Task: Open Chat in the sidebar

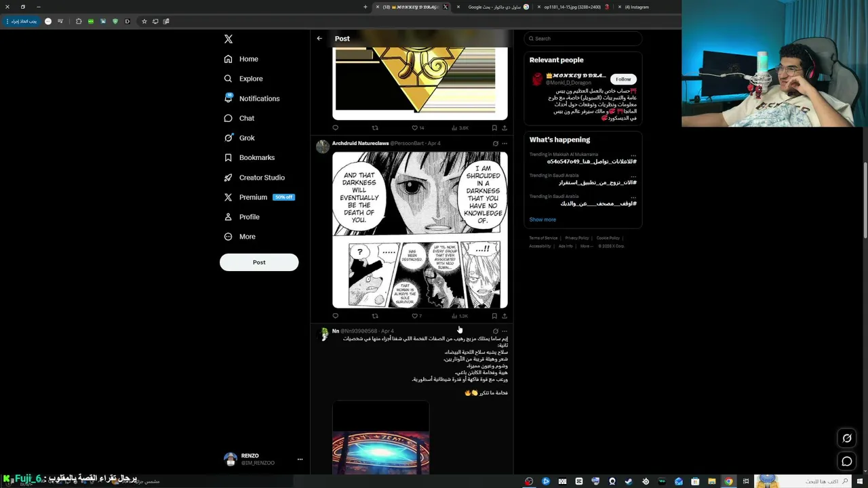Action: pyautogui.click(x=239, y=118)
